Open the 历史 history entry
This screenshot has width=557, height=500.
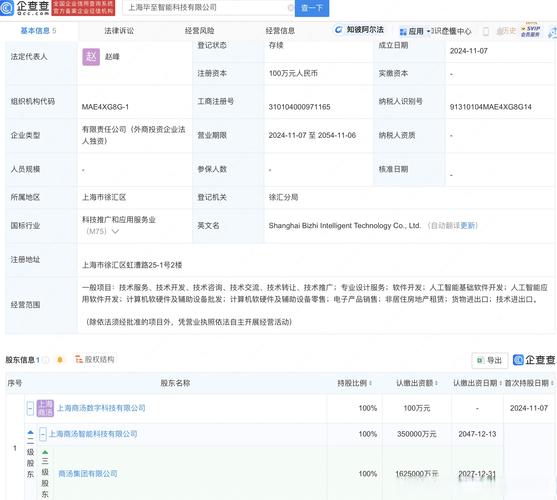pos(506,31)
